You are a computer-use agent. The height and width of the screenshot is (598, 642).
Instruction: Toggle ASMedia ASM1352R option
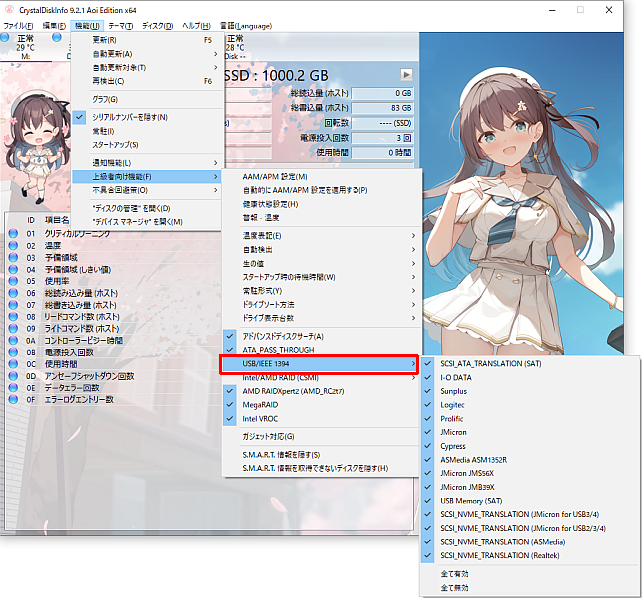(x=530, y=460)
